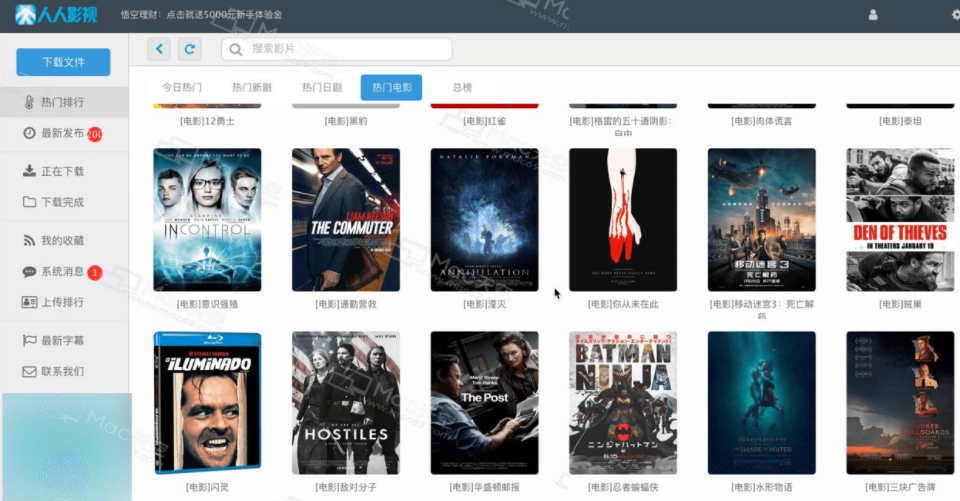Click the flag icon beside 最新字幕

(29, 340)
